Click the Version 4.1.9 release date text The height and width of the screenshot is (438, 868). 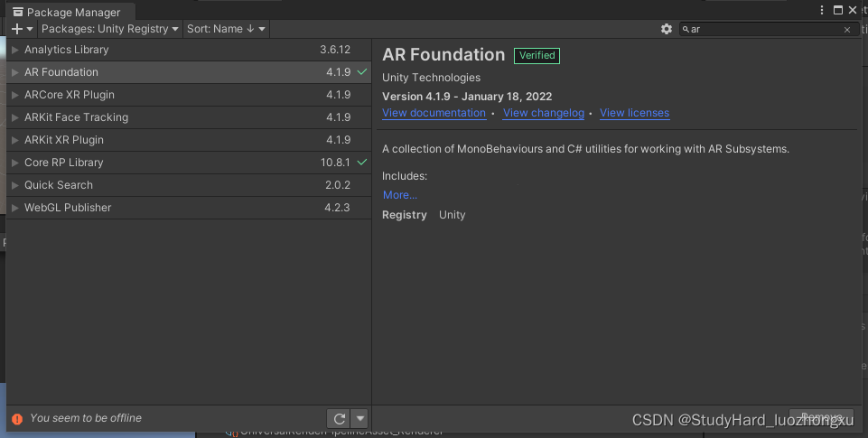467,97
